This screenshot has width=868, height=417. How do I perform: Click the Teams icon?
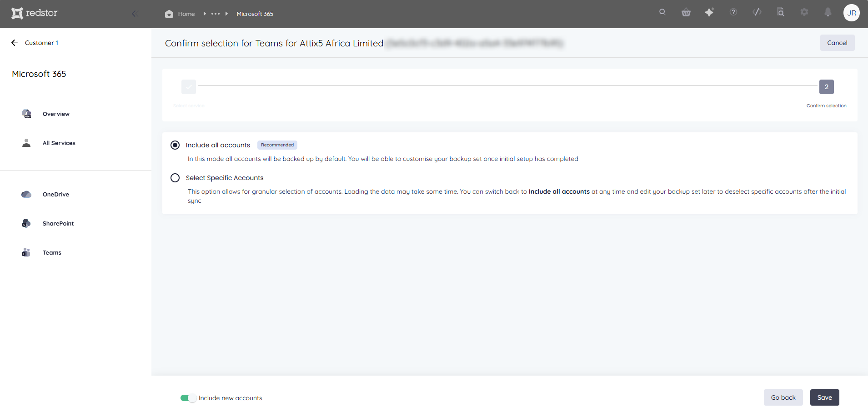(x=26, y=252)
